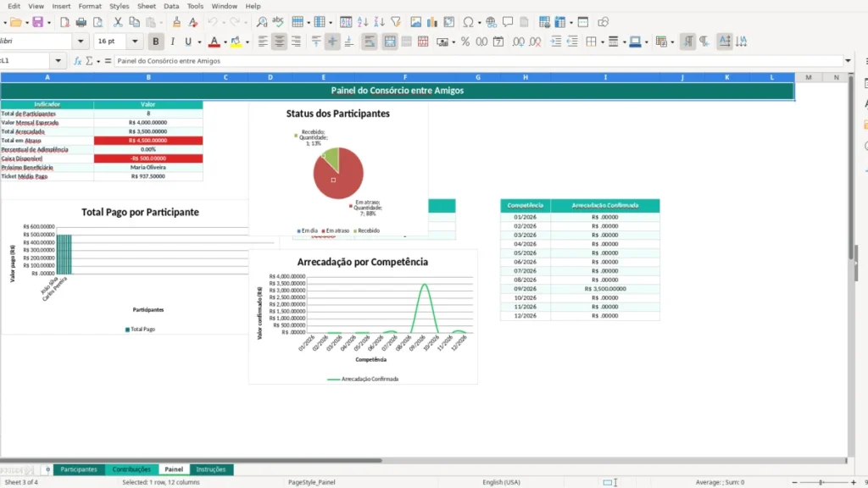Click the formula input line
868x488 pixels.
tap(478, 61)
